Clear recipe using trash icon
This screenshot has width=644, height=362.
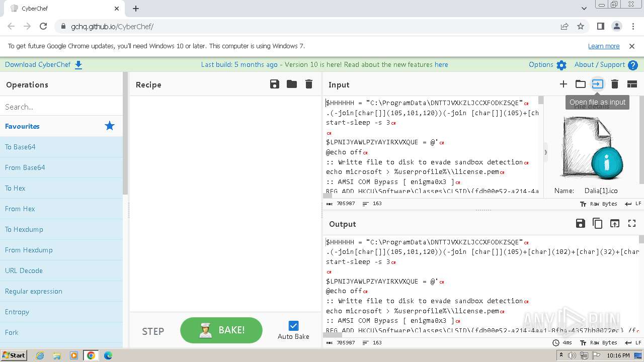(309, 84)
